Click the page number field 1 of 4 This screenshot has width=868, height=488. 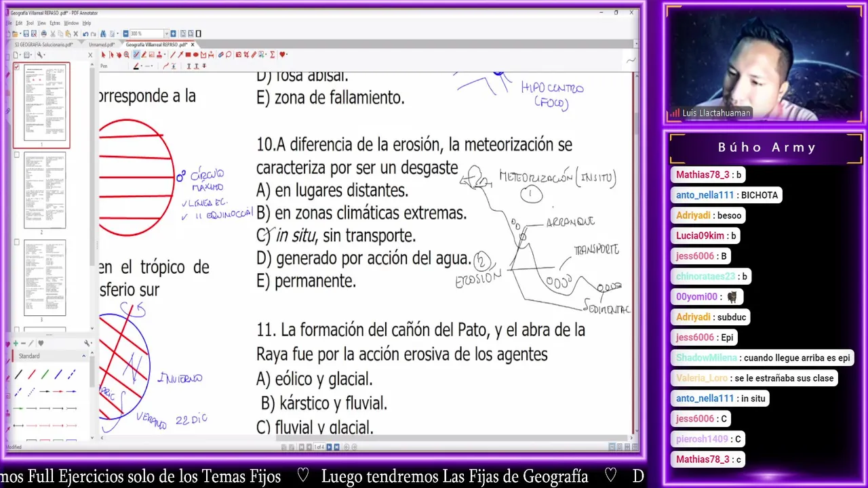coord(319,447)
